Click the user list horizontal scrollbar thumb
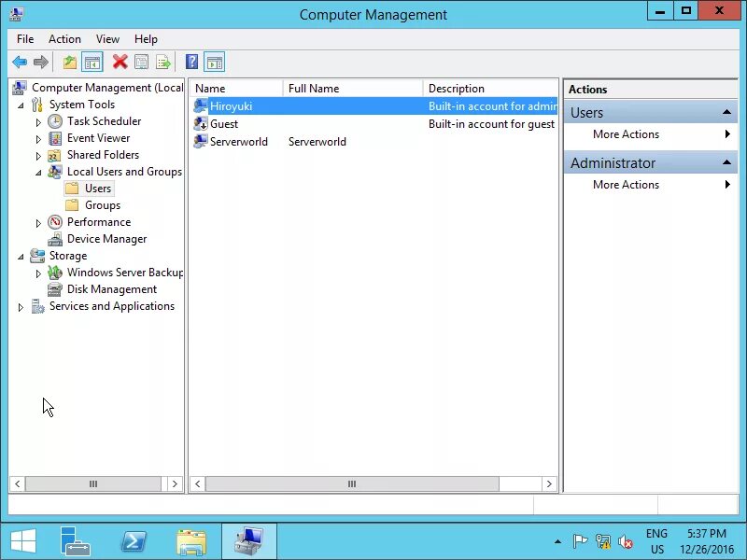747x560 pixels. [x=352, y=483]
